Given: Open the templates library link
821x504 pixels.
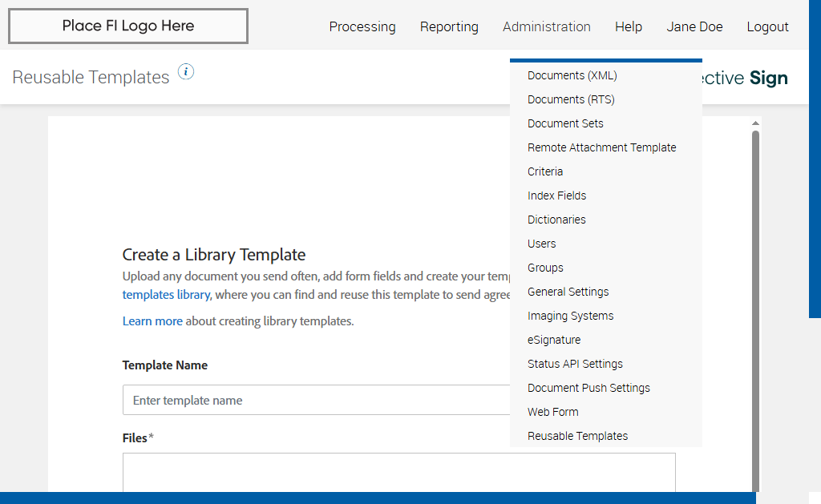Looking at the screenshot, I should pyautogui.click(x=166, y=295).
